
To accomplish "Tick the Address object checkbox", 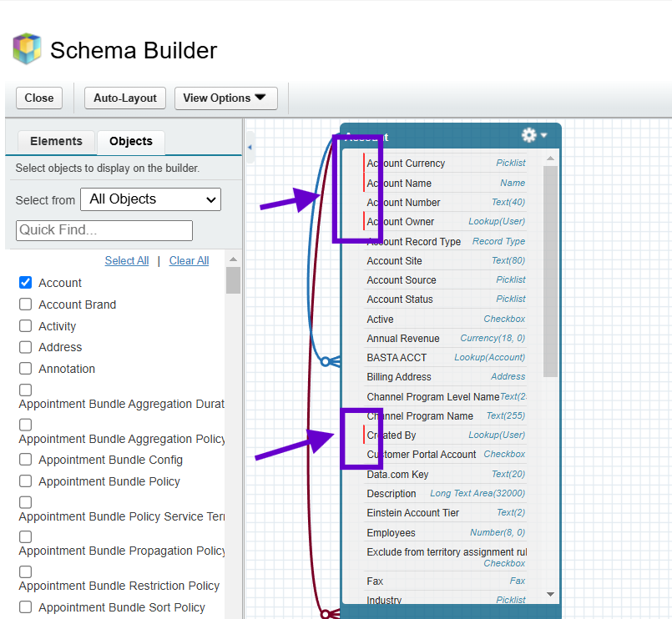I will (x=25, y=346).
